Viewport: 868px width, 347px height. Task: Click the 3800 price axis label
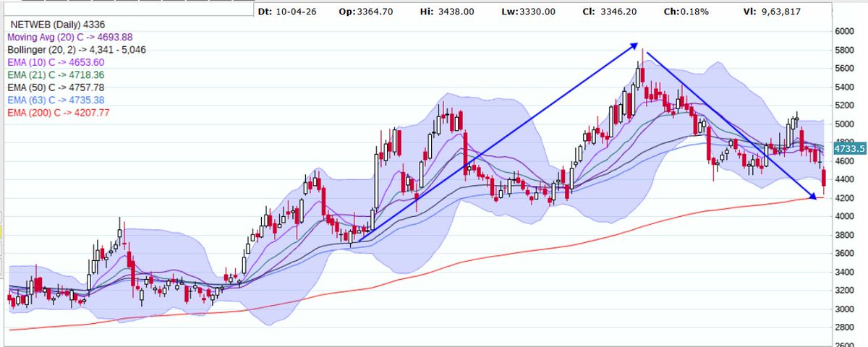tap(845, 235)
